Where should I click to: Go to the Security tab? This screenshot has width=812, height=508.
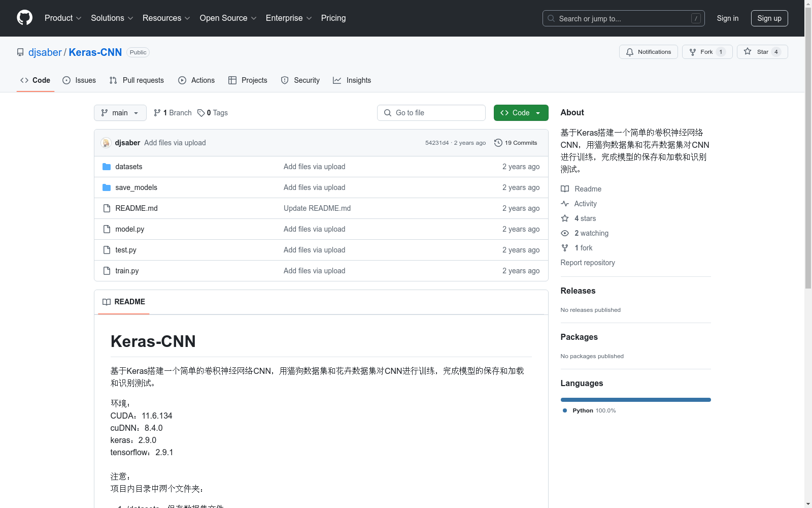pyautogui.click(x=300, y=80)
